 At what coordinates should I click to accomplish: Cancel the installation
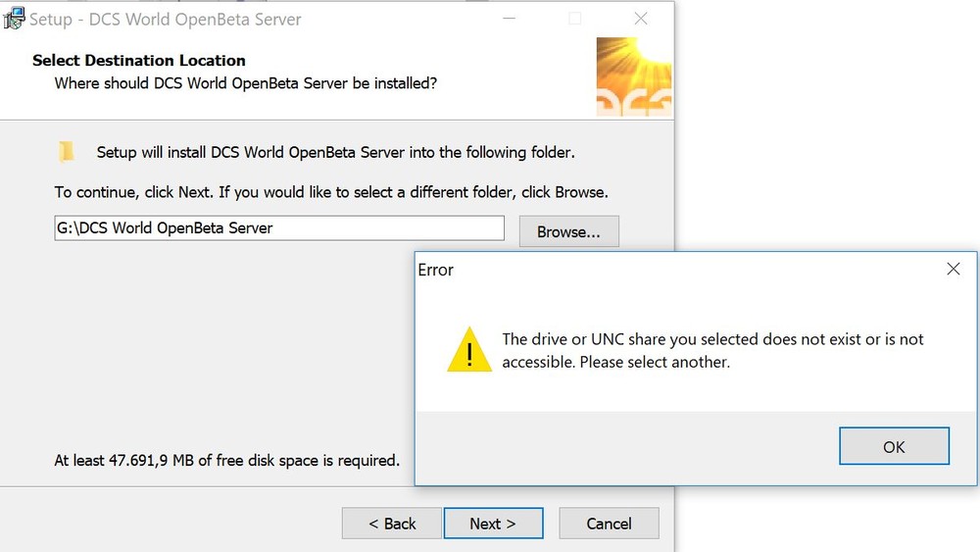click(x=609, y=524)
